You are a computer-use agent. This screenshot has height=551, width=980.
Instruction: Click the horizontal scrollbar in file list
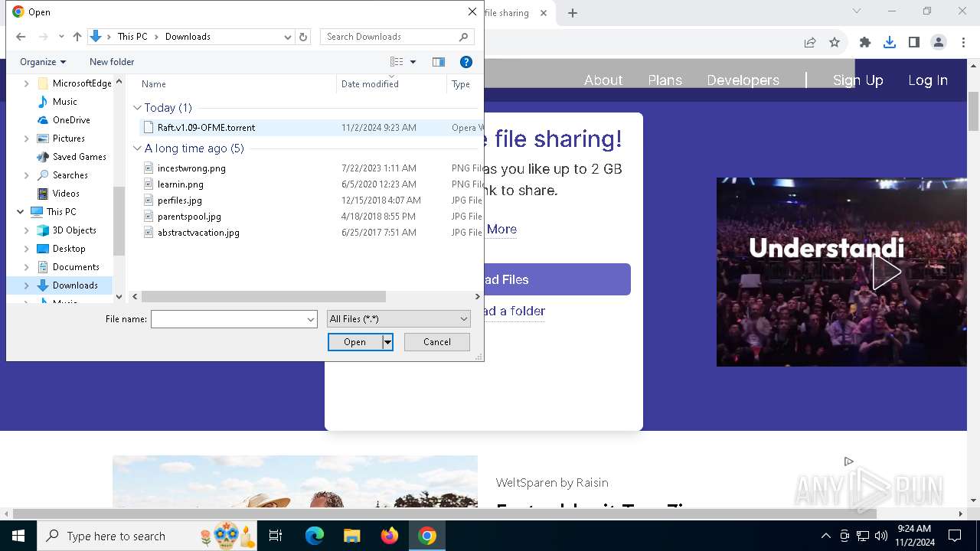[x=263, y=297]
